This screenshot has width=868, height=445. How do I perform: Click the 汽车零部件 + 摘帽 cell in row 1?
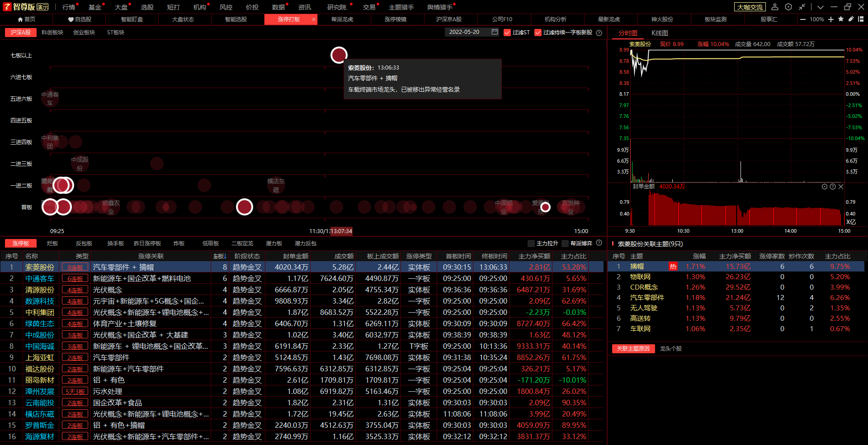[x=151, y=267]
